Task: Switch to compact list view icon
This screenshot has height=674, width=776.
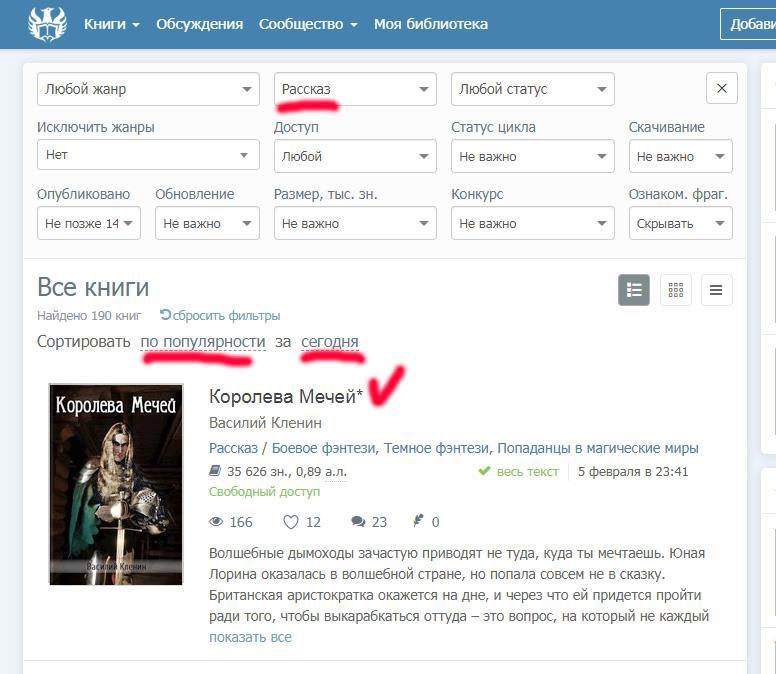Action: click(x=716, y=290)
